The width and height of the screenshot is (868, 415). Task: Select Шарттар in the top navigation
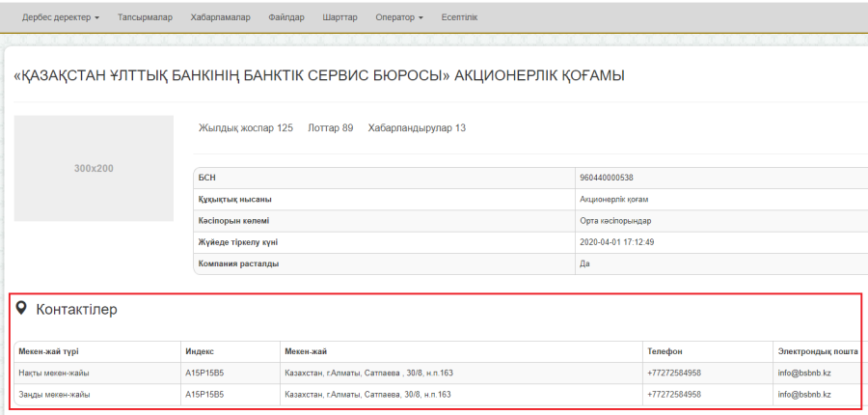click(x=340, y=17)
